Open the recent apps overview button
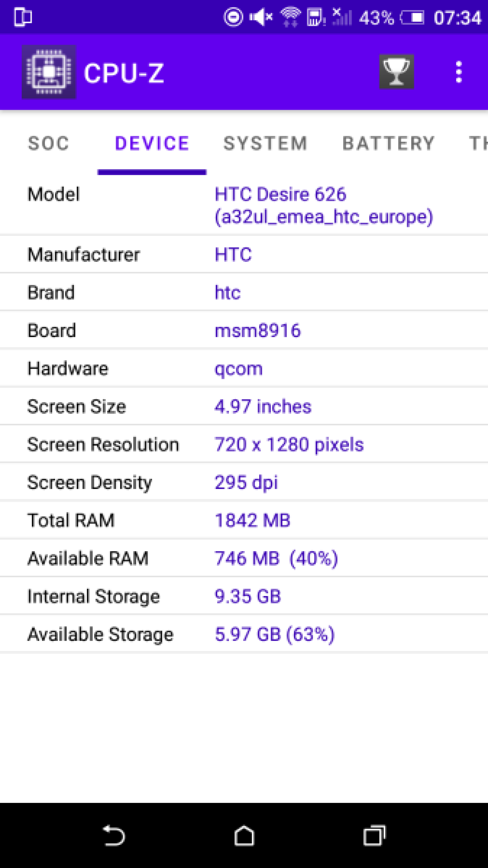Viewport: 488px width, 868px height. click(374, 835)
